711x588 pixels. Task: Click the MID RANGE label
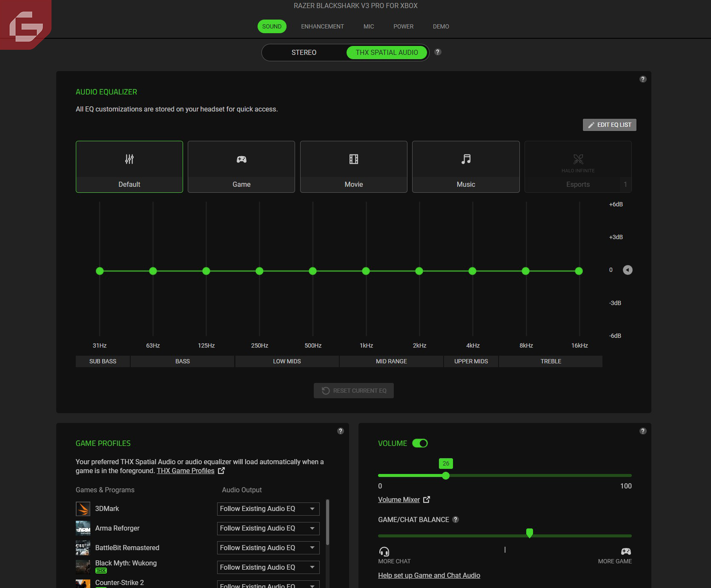(391, 361)
